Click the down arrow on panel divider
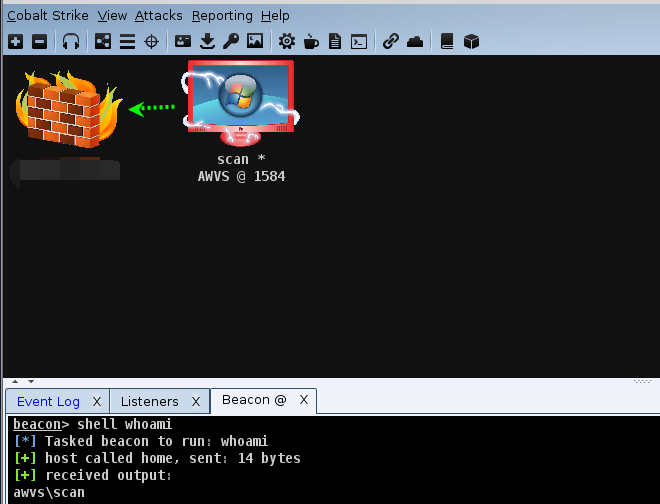 [31, 381]
